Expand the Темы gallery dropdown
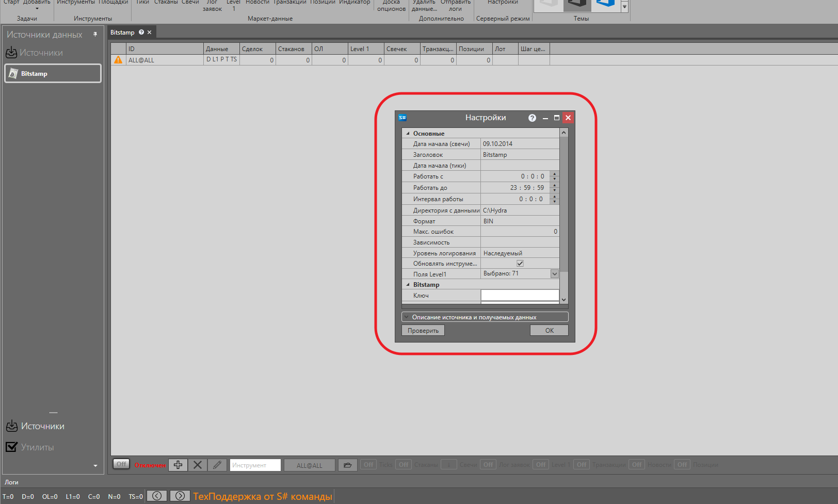838x504 pixels. coord(624,6)
